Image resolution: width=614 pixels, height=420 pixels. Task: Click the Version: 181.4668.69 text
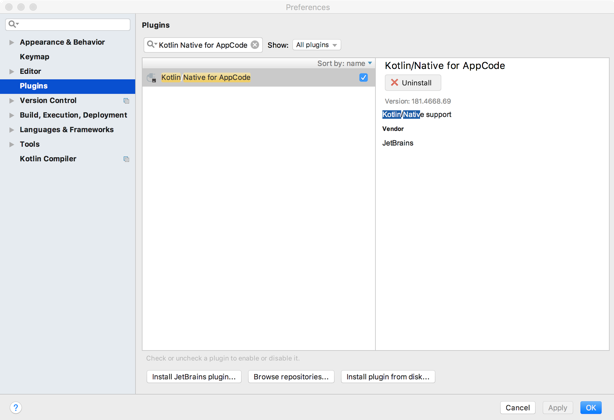coord(417,101)
